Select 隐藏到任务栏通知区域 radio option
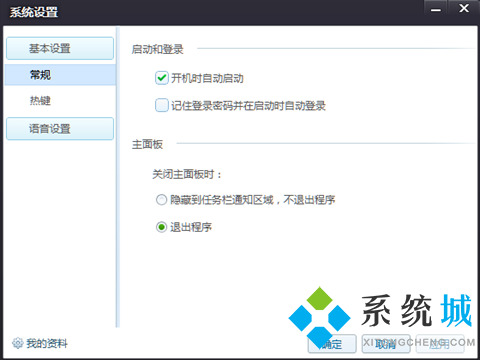This screenshot has width=480, height=360. pyautogui.click(x=161, y=200)
